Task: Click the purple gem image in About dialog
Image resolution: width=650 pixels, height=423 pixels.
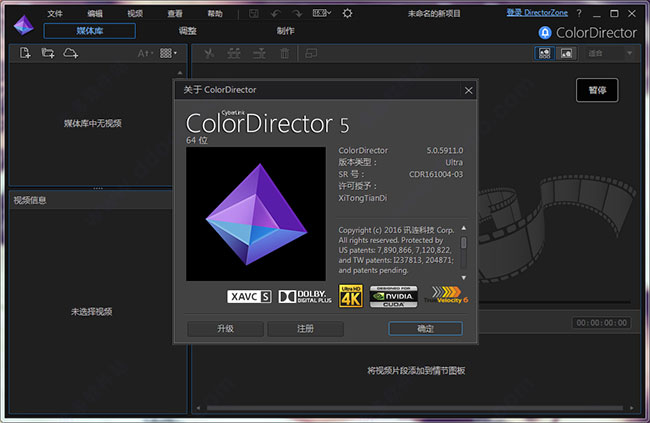Action: point(256,214)
